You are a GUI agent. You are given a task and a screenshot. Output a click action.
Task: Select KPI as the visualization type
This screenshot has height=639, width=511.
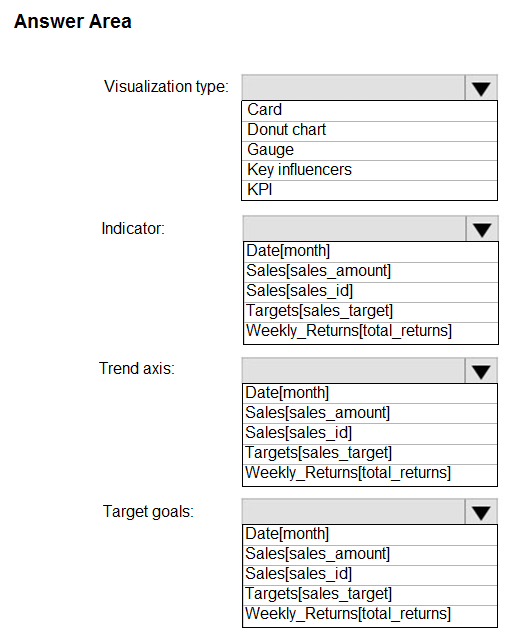pyautogui.click(x=369, y=190)
